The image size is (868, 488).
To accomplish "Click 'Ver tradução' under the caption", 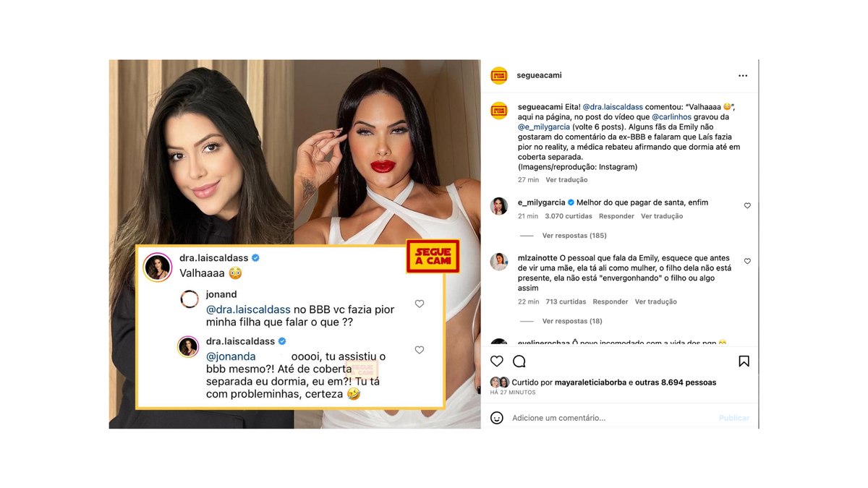I will click(x=566, y=179).
